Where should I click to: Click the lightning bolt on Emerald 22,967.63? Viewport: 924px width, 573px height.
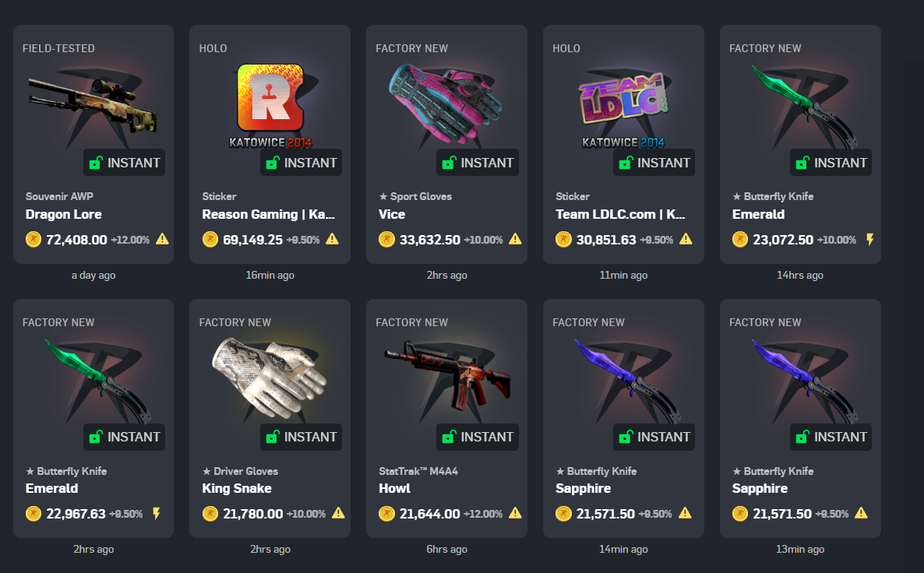156,514
